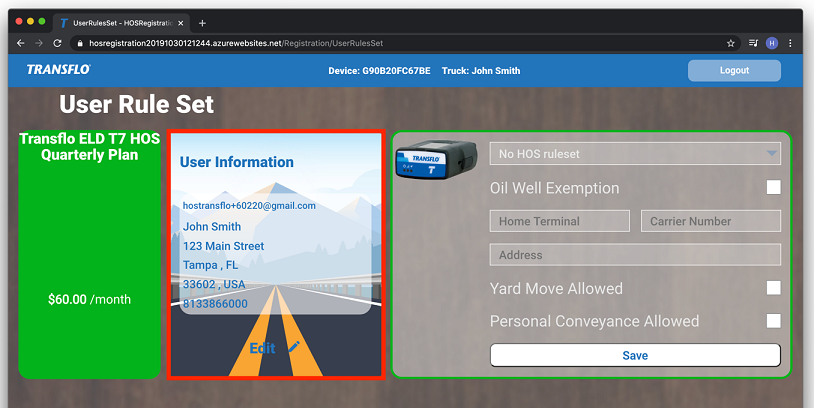
Task: Enable the Oil Well Exemption checkbox
Action: (x=773, y=187)
